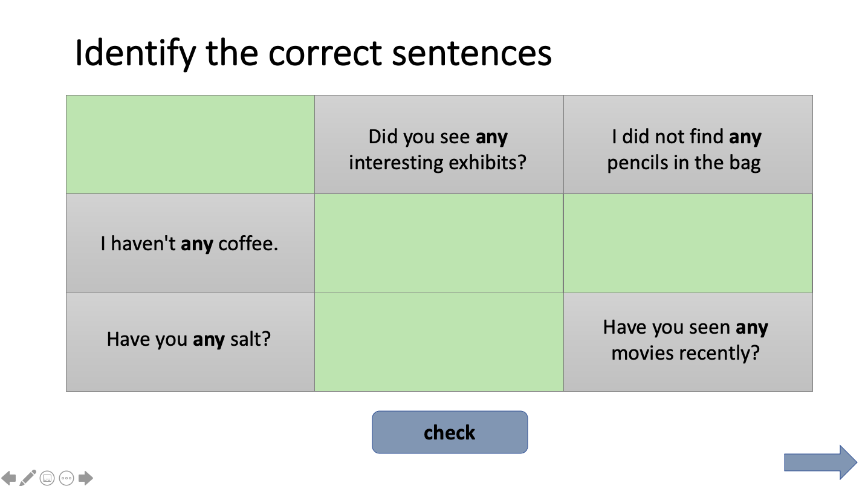Viewport: 868px width, 486px height.
Task: Toggle the subtitles icon
Action: tap(47, 478)
